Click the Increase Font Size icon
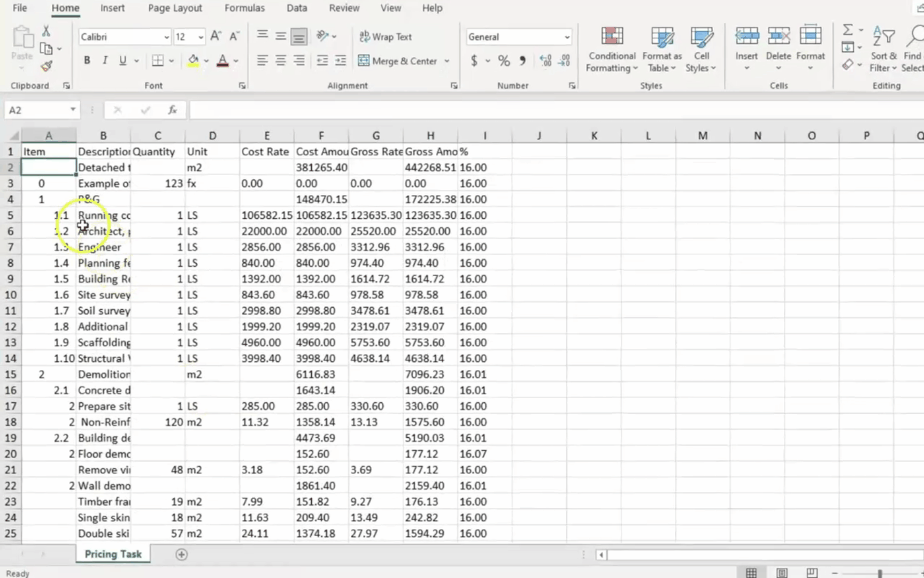Screen dimensions: 924x578 (x=215, y=36)
